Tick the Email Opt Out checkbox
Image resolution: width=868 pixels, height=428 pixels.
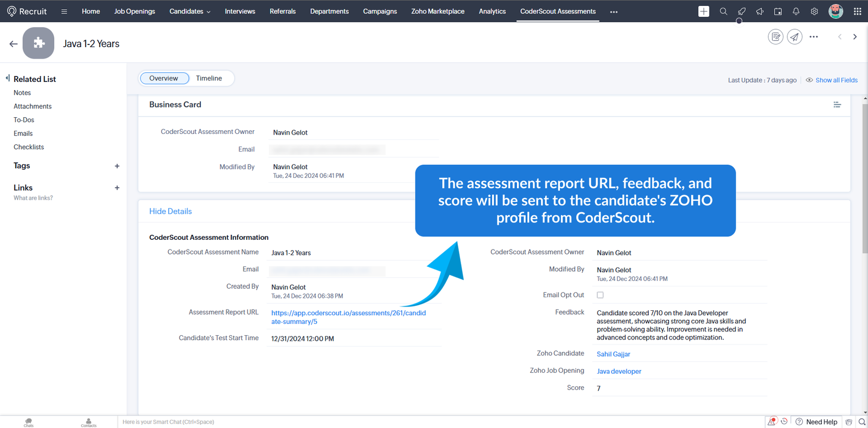[x=600, y=295]
